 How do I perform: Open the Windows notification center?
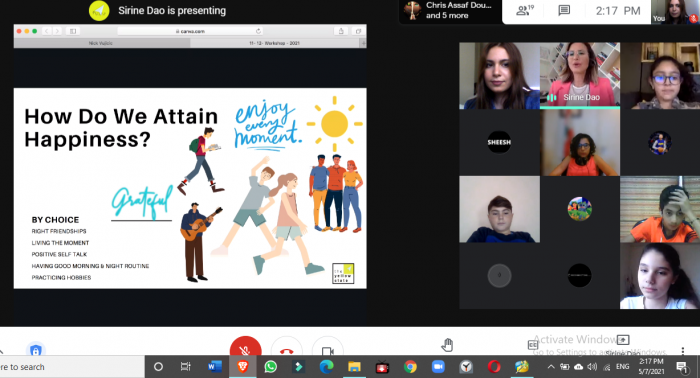682,367
